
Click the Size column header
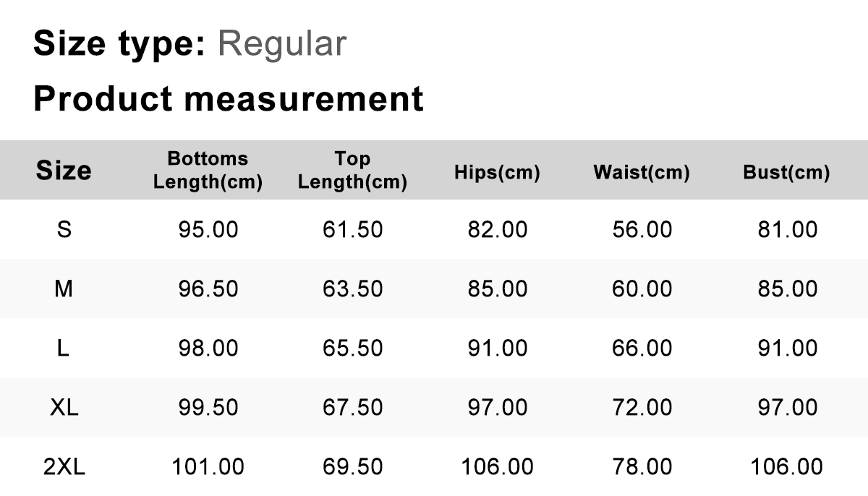(x=64, y=171)
